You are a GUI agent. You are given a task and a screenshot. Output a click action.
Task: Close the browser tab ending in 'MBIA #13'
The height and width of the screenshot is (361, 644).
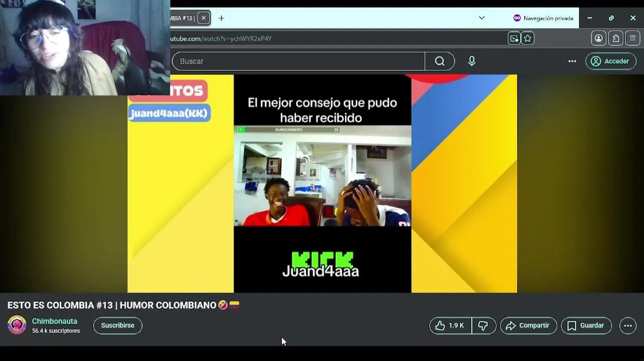(203, 18)
